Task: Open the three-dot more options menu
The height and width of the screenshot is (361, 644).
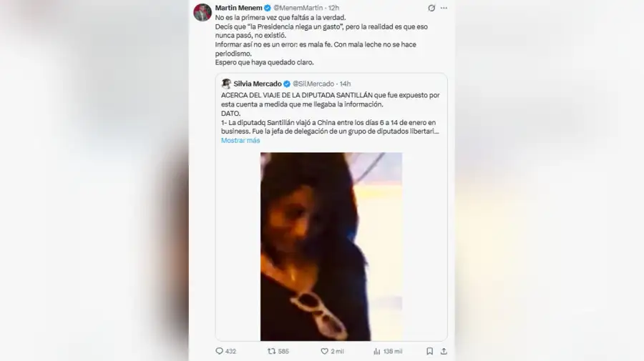Action: [444, 8]
